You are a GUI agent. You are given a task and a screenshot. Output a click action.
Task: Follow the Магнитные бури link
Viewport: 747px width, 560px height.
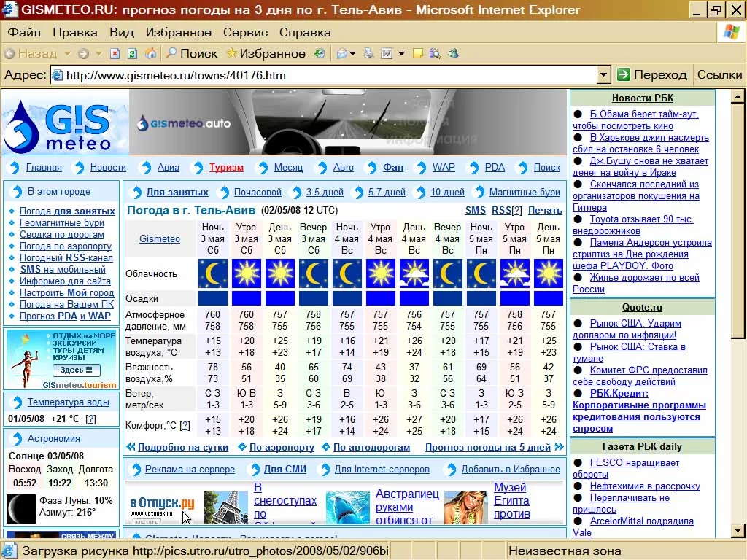tap(525, 192)
